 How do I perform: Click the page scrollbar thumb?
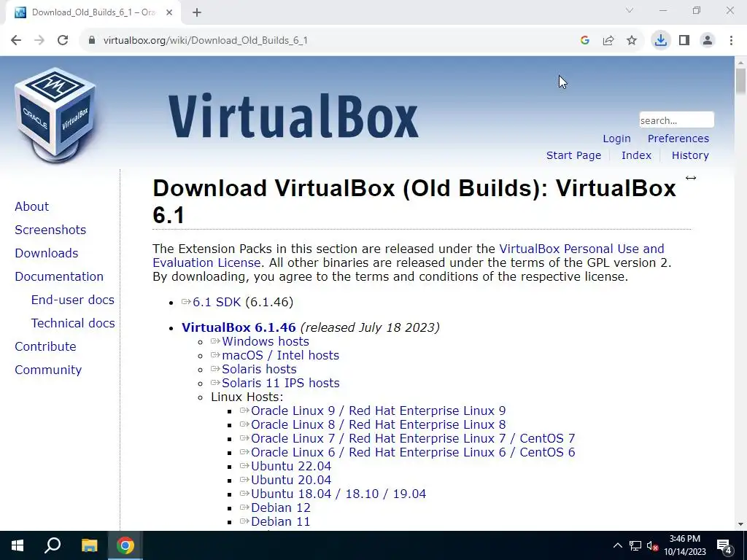click(741, 81)
